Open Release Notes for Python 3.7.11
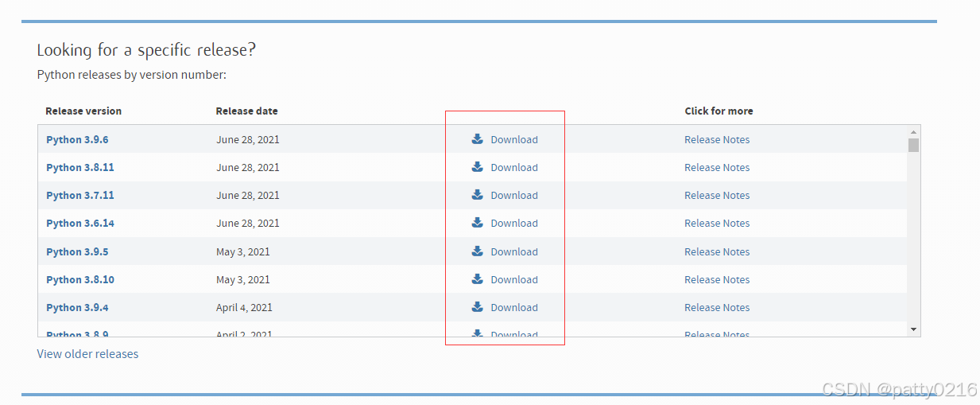Image resolution: width=980 pixels, height=405 pixels. tap(717, 195)
